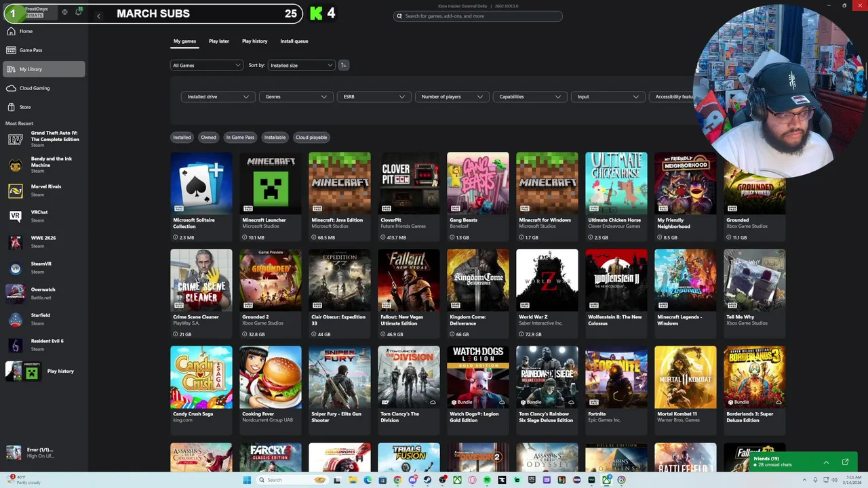
Task: Open the Sort by Installed size dropdown
Action: [x=301, y=65]
